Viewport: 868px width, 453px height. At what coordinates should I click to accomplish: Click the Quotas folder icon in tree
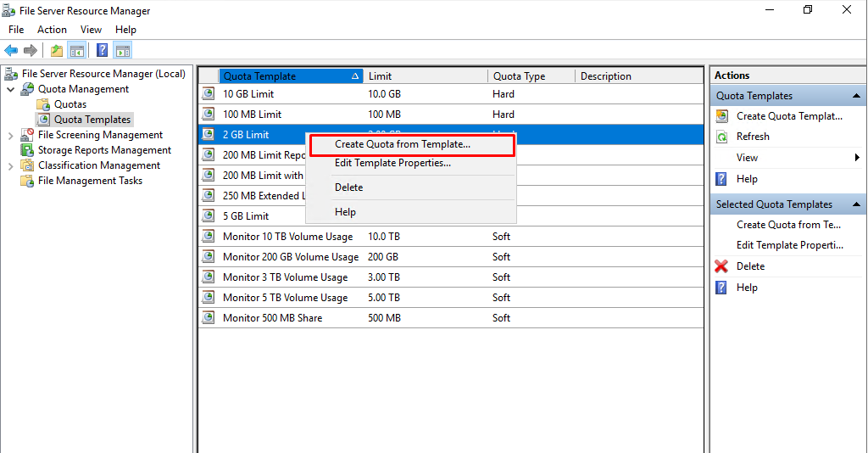(x=43, y=104)
